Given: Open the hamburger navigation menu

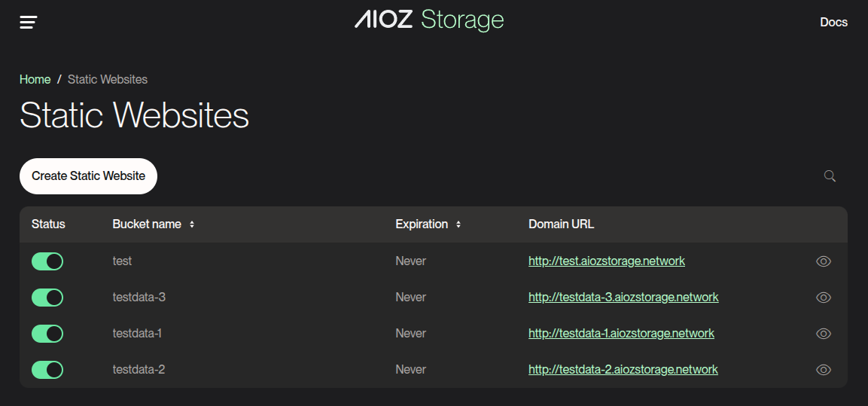Looking at the screenshot, I should [29, 22].
